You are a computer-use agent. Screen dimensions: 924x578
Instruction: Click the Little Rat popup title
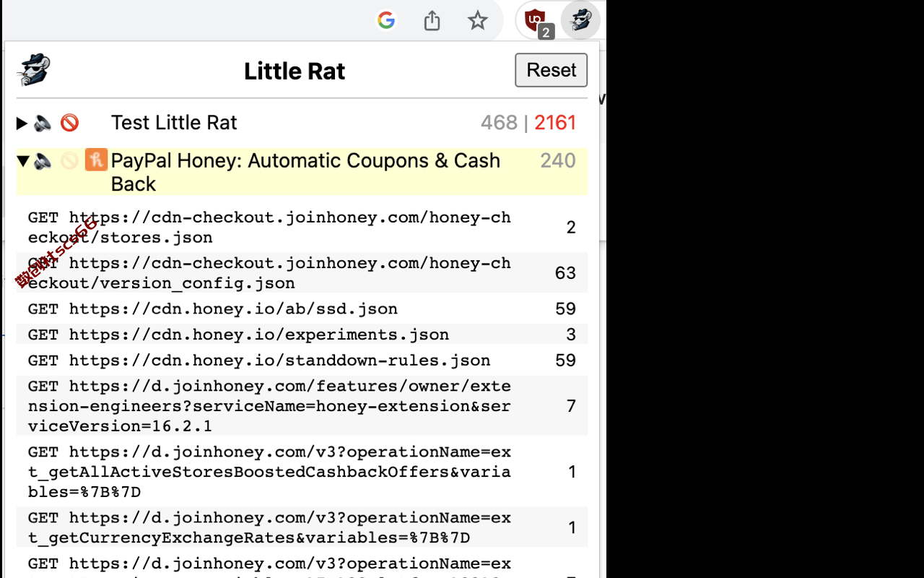coord(295,71)
